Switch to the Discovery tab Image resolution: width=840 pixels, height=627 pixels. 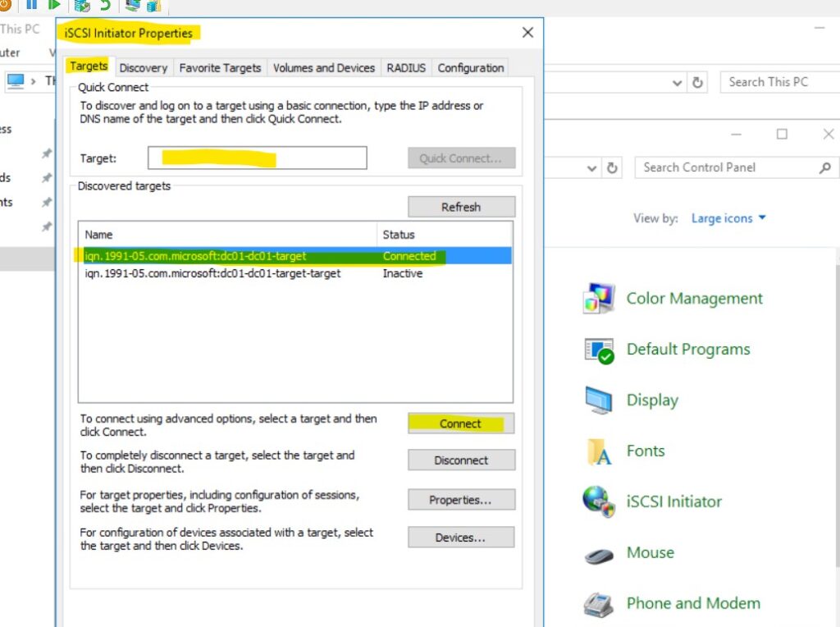(143, 68)
